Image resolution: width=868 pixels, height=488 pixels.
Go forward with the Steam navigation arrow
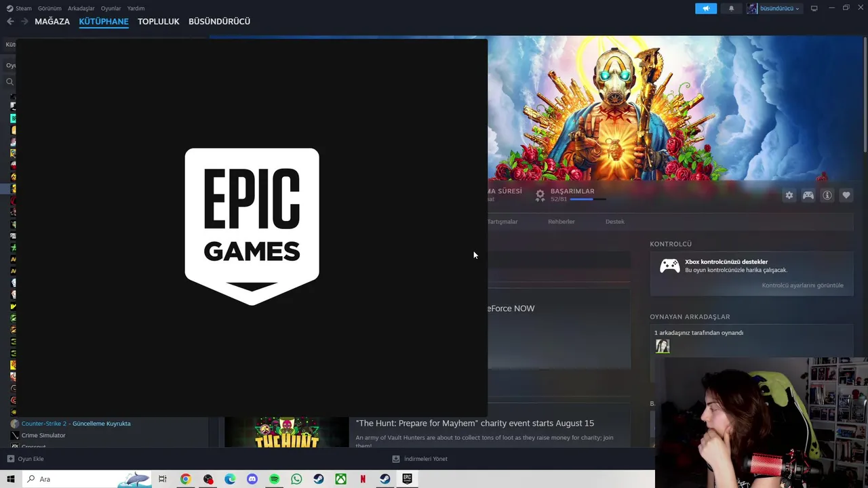[x=24, y=21]
